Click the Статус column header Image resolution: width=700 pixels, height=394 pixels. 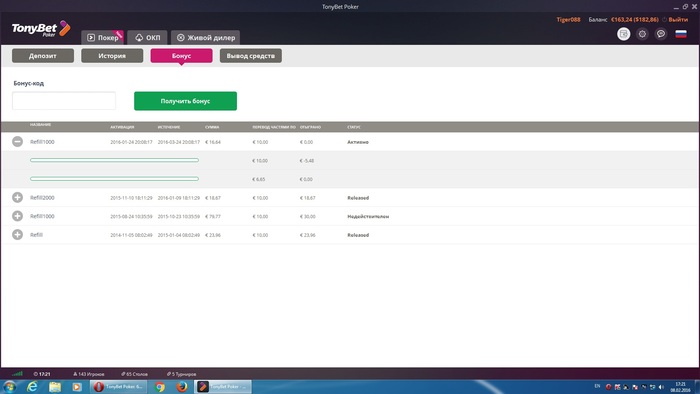354,127
